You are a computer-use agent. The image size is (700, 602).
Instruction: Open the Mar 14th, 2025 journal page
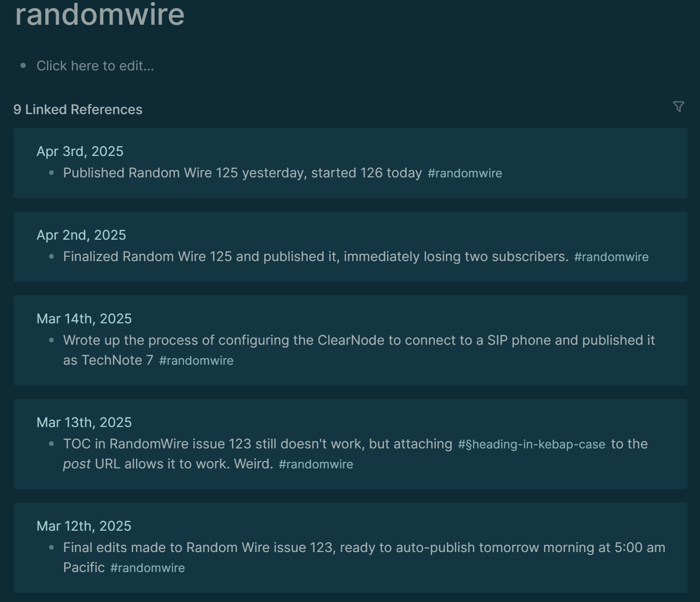click(x=84, y=319)
